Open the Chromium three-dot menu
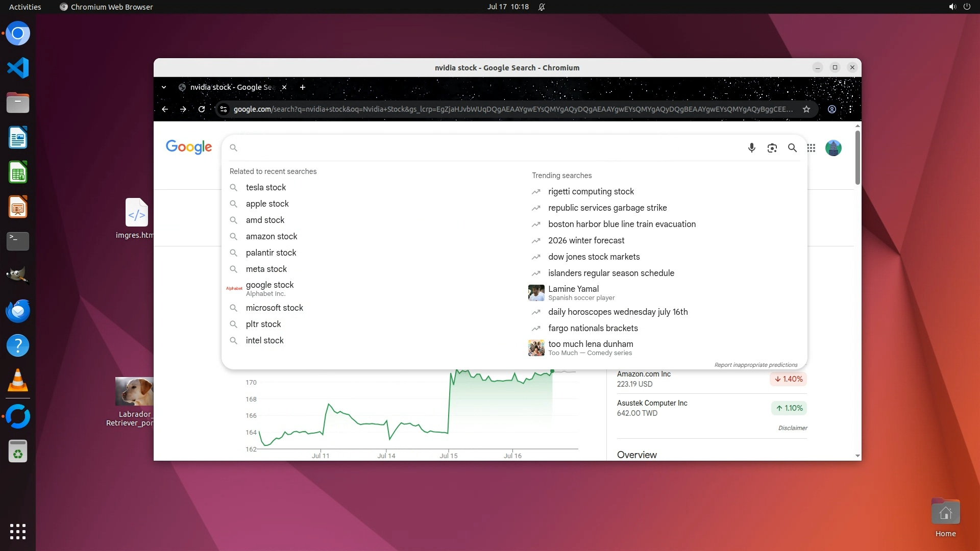The height and width of the screenshot is (551, 980). tap(850, 109)
